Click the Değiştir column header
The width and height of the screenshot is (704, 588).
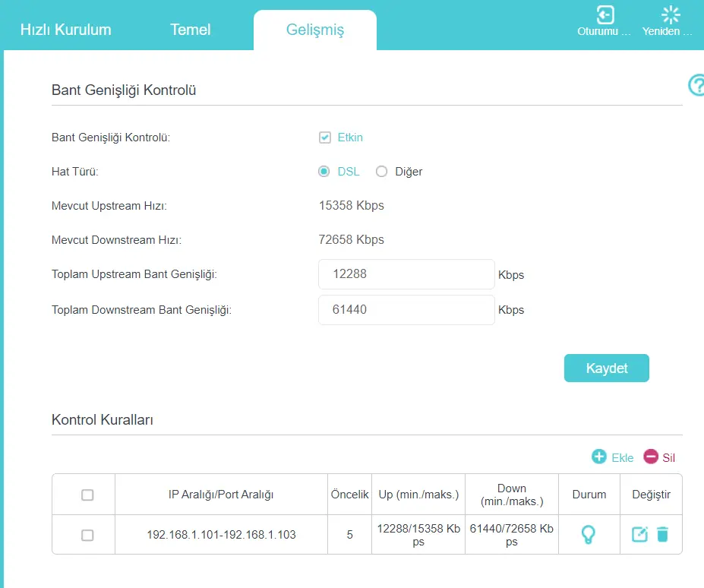pos(651,495)
